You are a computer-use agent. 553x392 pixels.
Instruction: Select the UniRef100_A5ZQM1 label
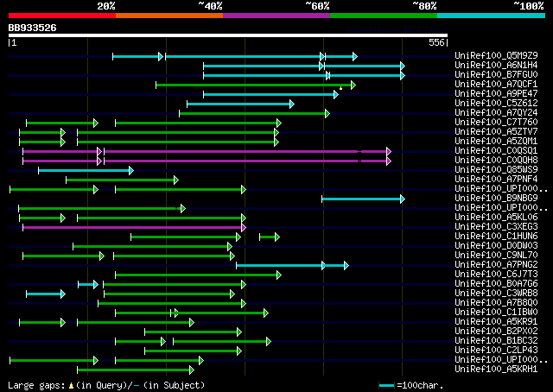[x=496, y=141]
